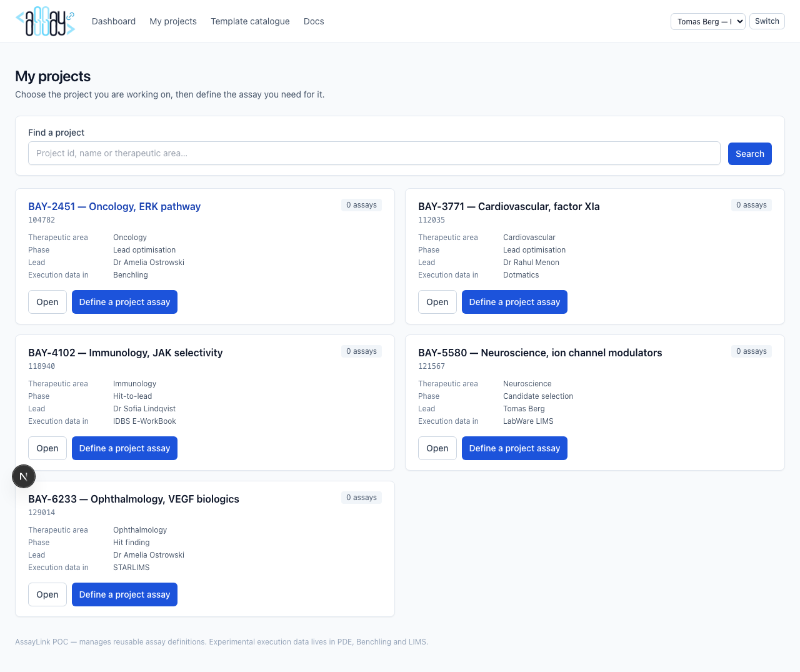The width and height of the screenshot is (800, 672).
Task: Click Open on the BAY-6233 card
Action: (47, 594)
